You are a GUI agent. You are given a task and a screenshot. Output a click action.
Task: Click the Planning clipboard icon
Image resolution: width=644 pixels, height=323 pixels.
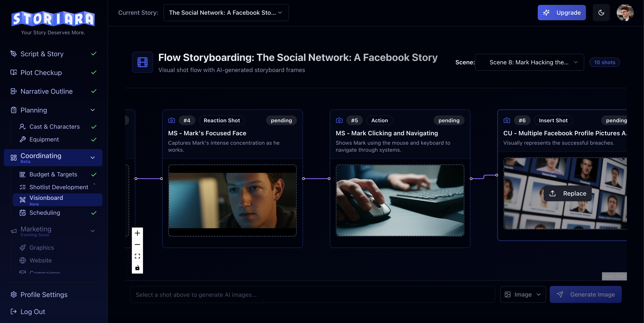pos(13,110)
